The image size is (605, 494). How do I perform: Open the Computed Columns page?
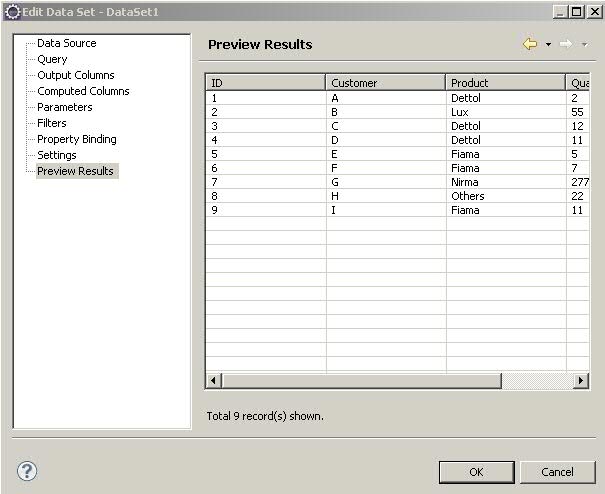point(83,91)
